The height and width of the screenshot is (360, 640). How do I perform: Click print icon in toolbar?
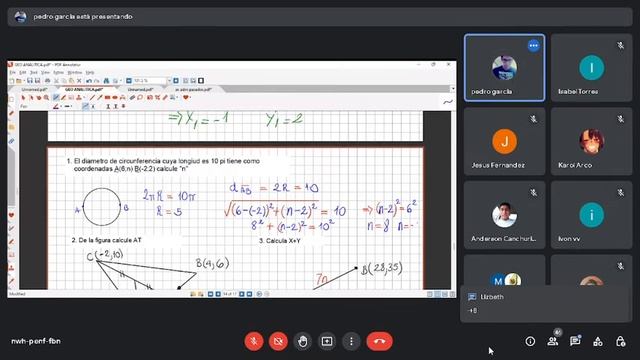pos(47,81)
